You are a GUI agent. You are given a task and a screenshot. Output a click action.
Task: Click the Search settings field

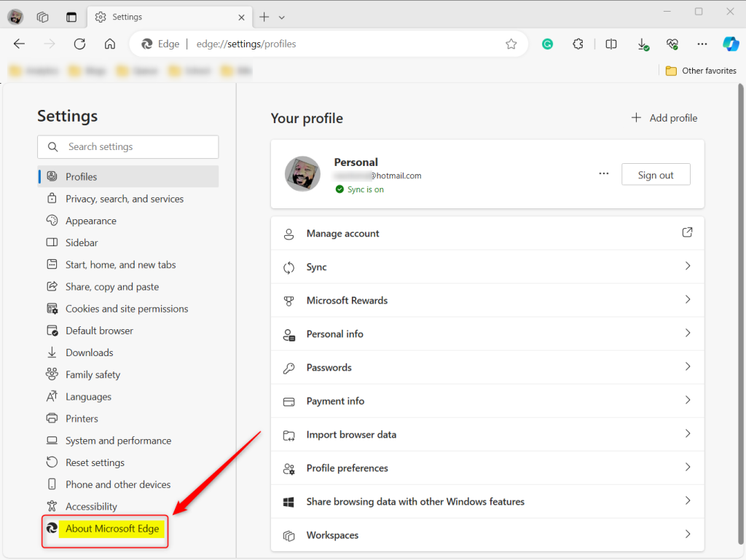click(128, 147)
